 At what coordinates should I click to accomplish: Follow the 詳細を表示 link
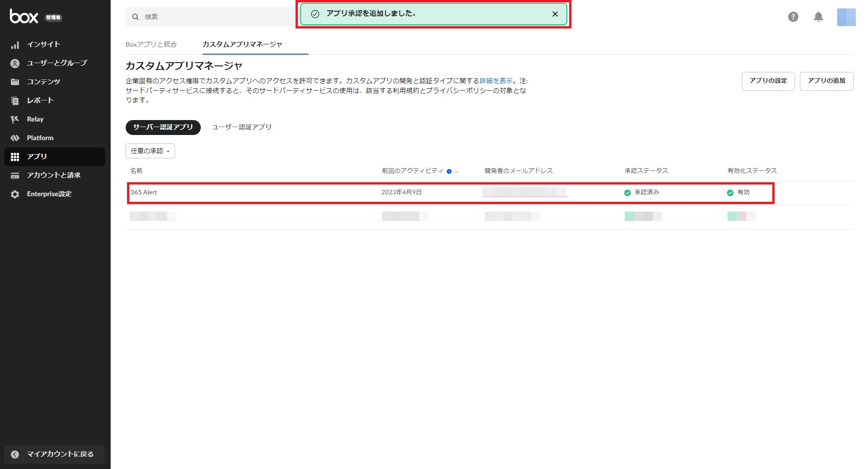point(496,81)
